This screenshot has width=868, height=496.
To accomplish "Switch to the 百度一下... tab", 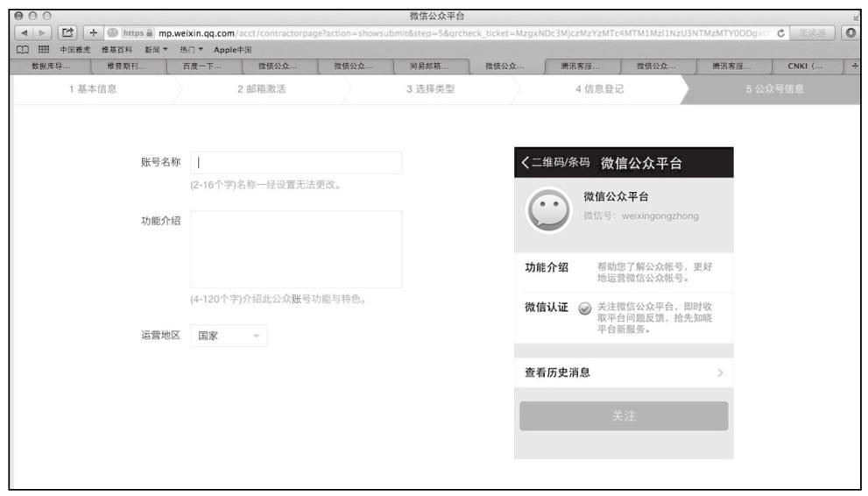I will pos(202,67).
